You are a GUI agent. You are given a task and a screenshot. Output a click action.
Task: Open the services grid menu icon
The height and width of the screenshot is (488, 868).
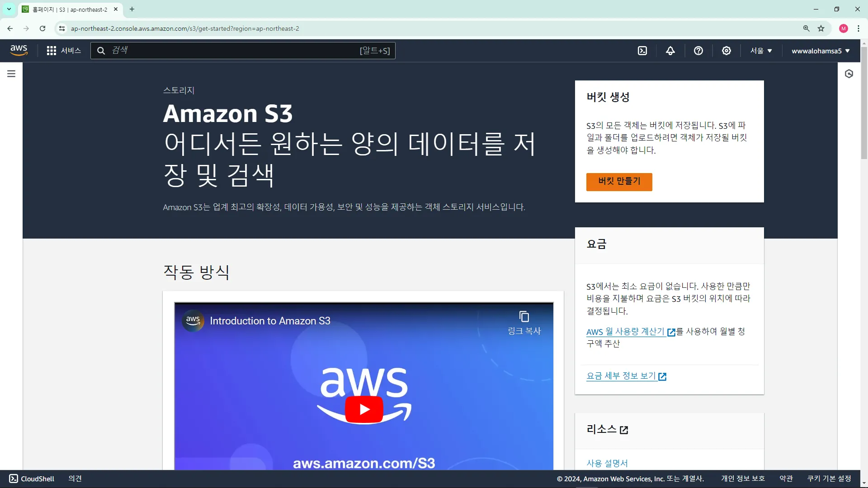(x=52, y=51)
